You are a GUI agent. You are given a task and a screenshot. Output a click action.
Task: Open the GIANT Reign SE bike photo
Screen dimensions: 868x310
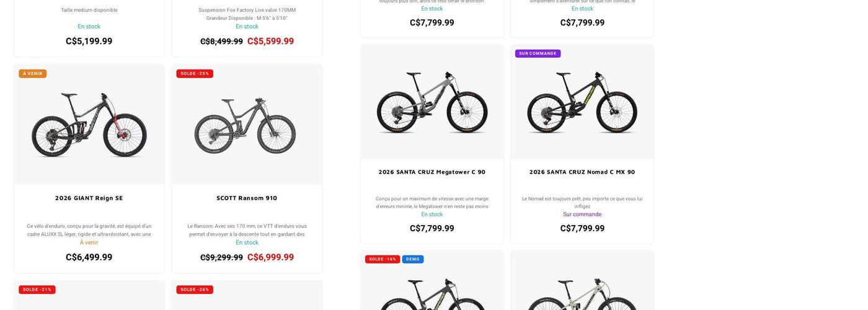click(89, 126)
